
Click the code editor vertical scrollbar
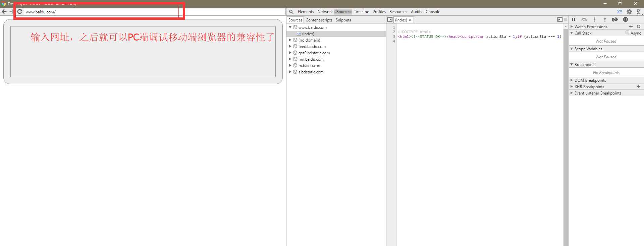tap(566, 135)
